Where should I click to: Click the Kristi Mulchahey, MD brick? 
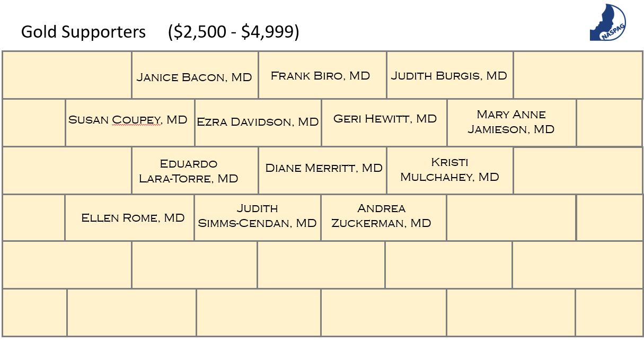(x=450, y=171)
